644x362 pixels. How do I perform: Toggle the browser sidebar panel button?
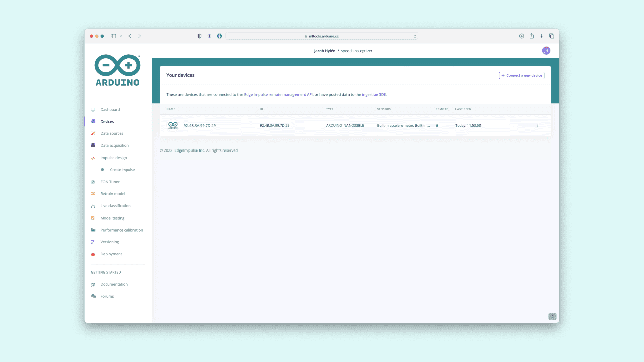[113, 36]
